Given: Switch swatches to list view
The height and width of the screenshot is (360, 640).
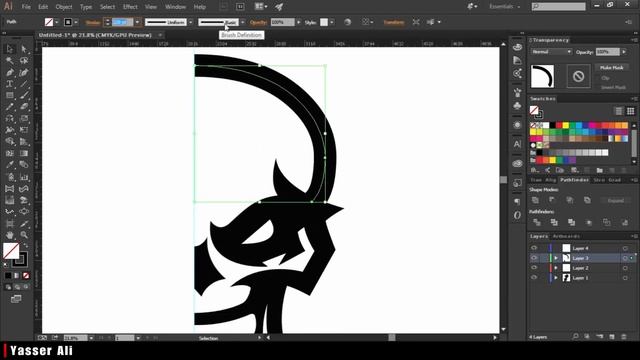Looking at the screenshot, I should click(619, 111).
